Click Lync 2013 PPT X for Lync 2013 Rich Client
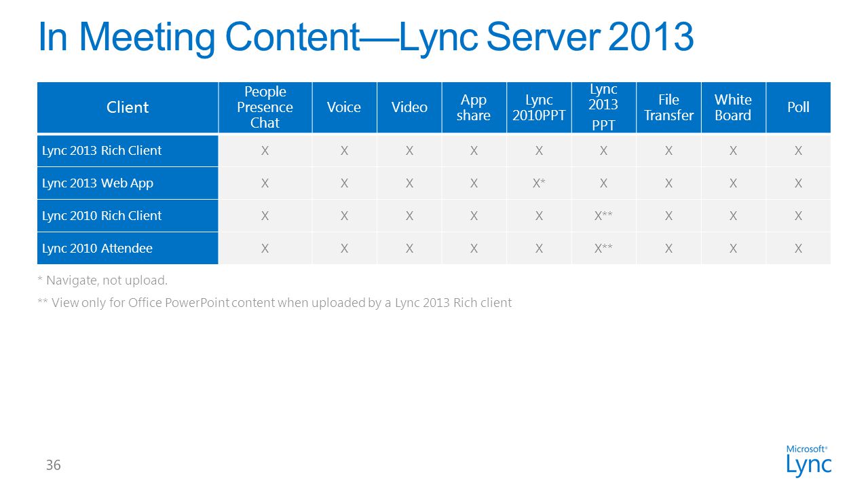This screenshot has width=868, height=489. pyautogui.click(x=603, y=151)
